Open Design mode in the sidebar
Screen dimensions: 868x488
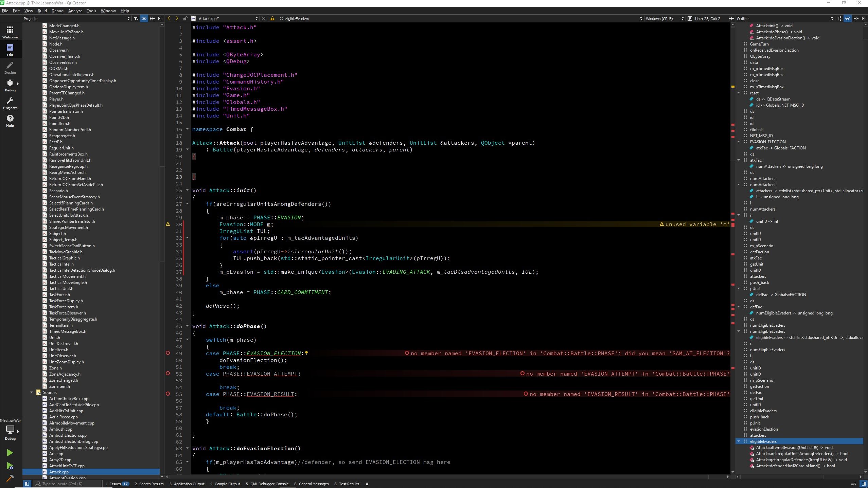10,68
